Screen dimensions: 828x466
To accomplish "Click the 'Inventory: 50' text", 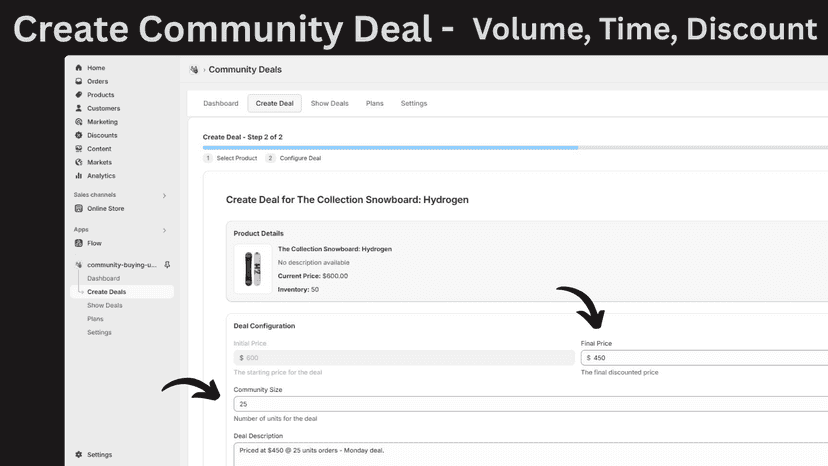I will pos(298,290).
